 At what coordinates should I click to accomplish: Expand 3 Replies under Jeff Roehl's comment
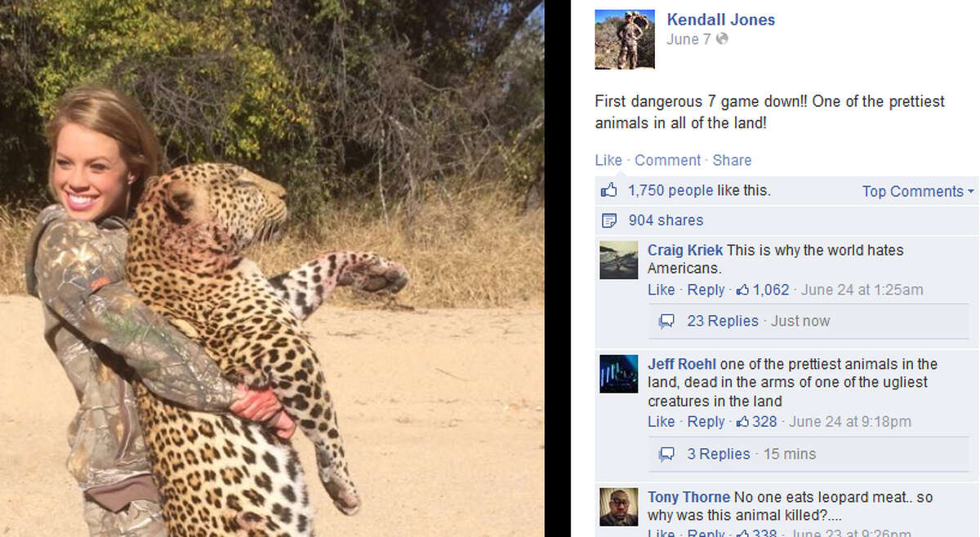(719, 454)
